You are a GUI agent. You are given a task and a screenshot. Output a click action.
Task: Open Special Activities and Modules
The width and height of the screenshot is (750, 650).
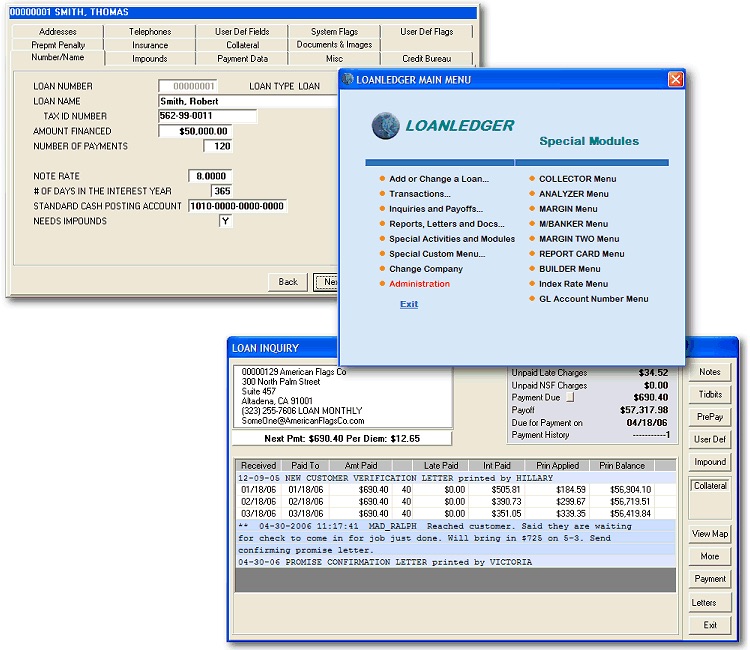click(452, 239)
